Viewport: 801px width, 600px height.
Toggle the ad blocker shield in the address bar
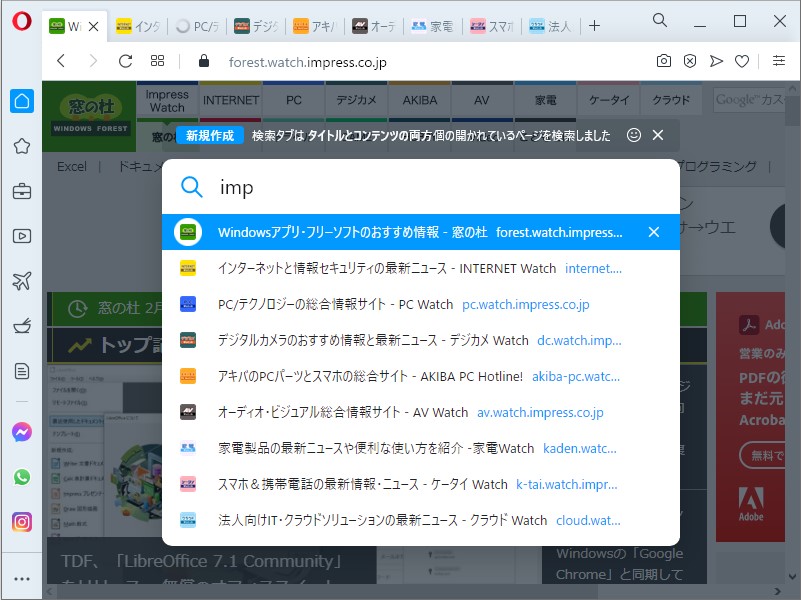[x=690, y=61]
